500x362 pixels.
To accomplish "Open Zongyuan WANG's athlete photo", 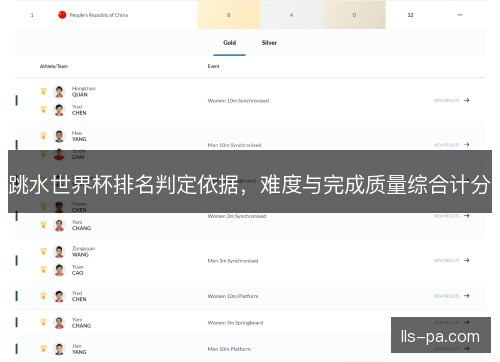I will coord(59,251).
